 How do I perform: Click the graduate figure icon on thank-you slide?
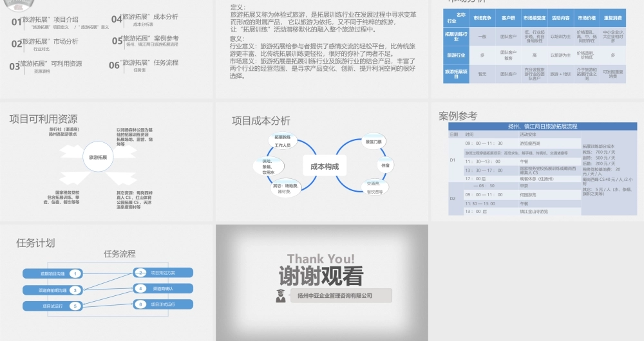click(280, 295)
